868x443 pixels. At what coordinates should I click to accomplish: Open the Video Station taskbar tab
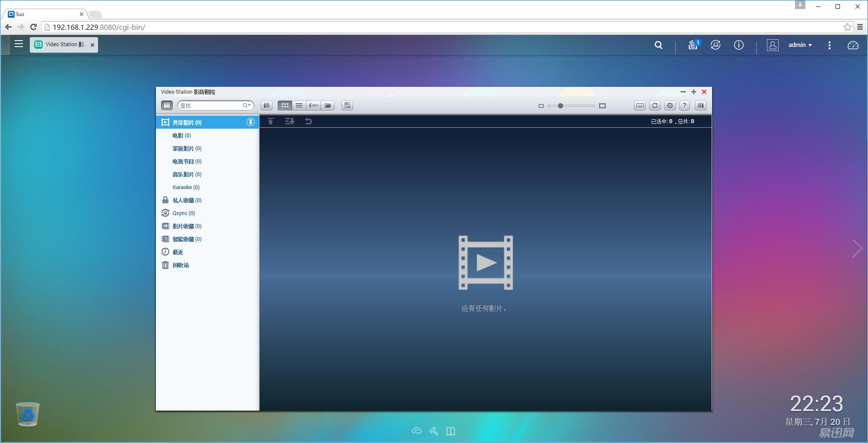coord(63,44)
